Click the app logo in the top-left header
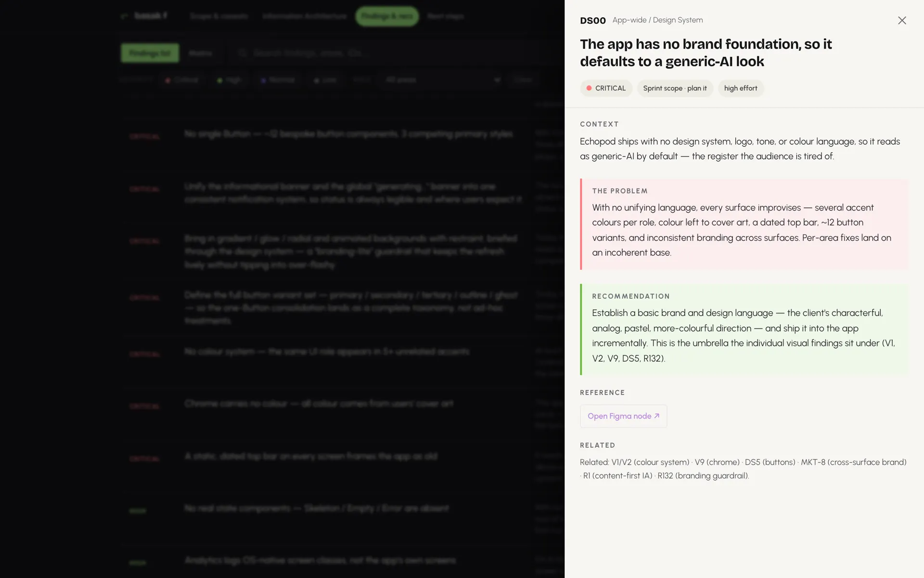The width and height of the screenshot is (924, 578). point(144,16)
